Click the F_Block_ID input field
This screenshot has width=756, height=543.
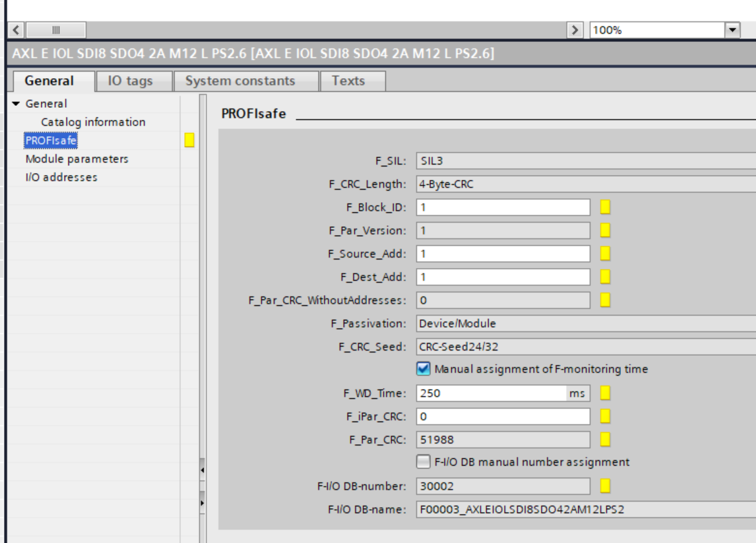pyautogui.click(x=503, y=207)
